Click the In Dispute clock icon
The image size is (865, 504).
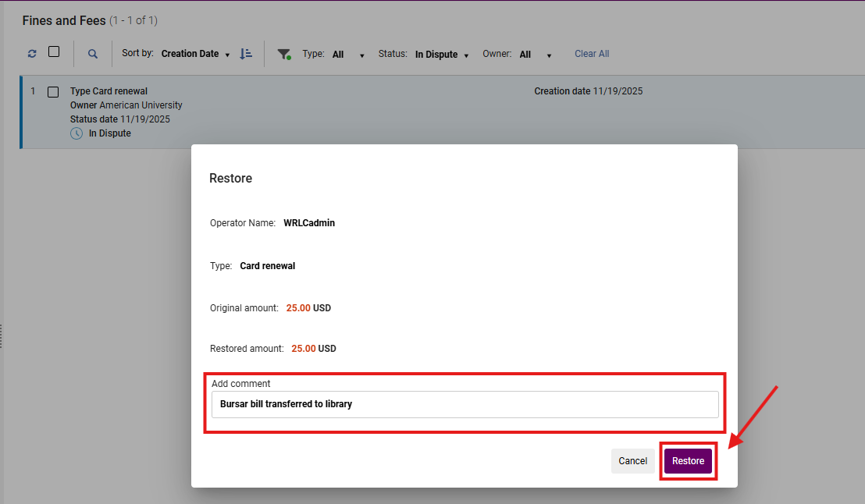(77, 133)
